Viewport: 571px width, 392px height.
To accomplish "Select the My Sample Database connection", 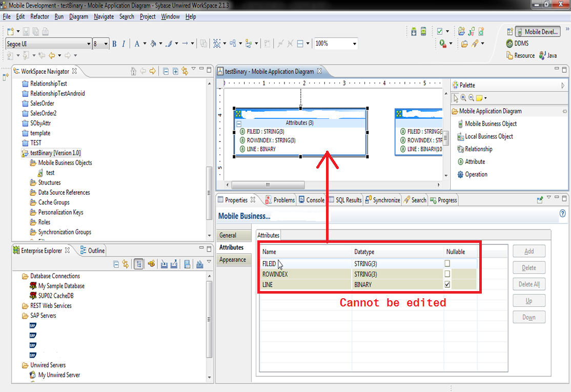I will 57,286.
